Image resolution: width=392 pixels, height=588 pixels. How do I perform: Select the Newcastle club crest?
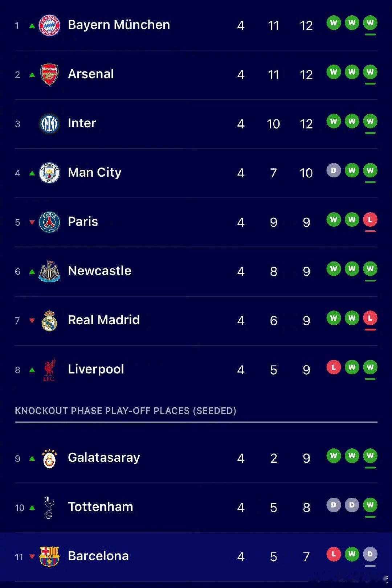click(x=49, y=271)
